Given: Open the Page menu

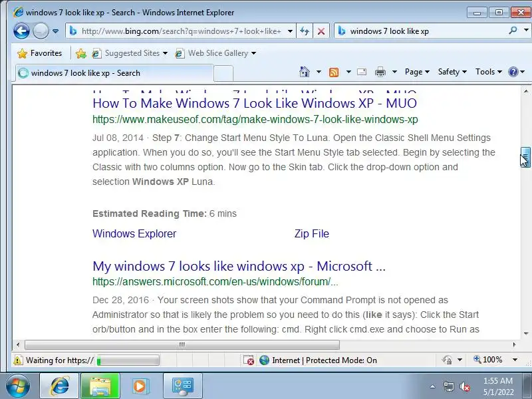Looking at the screenshot, I should pos(417,72).
